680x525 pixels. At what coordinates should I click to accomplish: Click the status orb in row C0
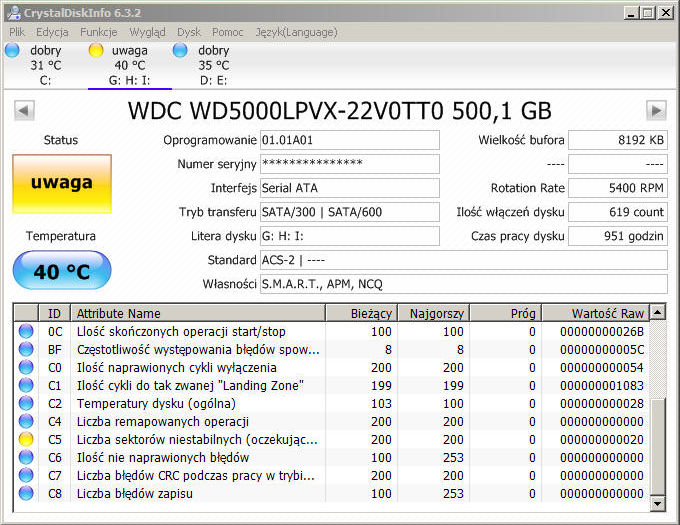coord(26,367)
